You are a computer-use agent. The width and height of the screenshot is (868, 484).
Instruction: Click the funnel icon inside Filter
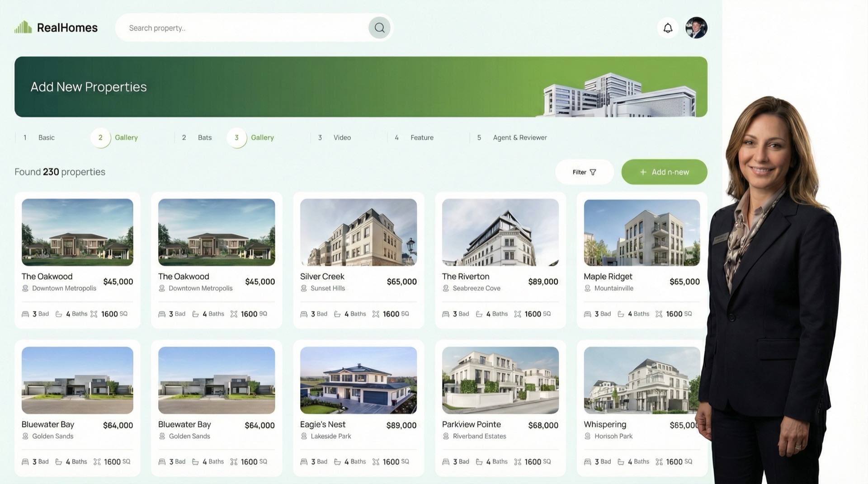pyautogui.click(x=593, y=172)
